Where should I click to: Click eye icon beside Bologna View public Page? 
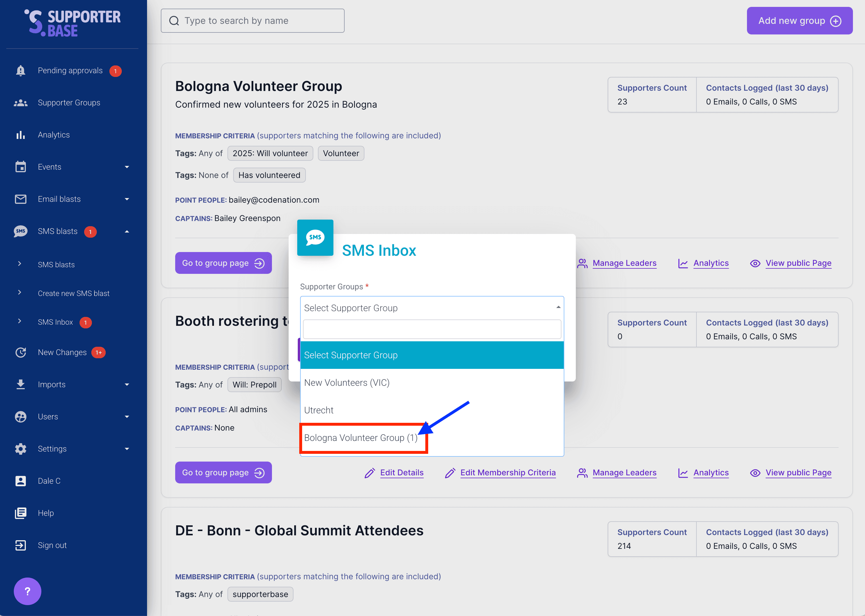pos(755,263)
